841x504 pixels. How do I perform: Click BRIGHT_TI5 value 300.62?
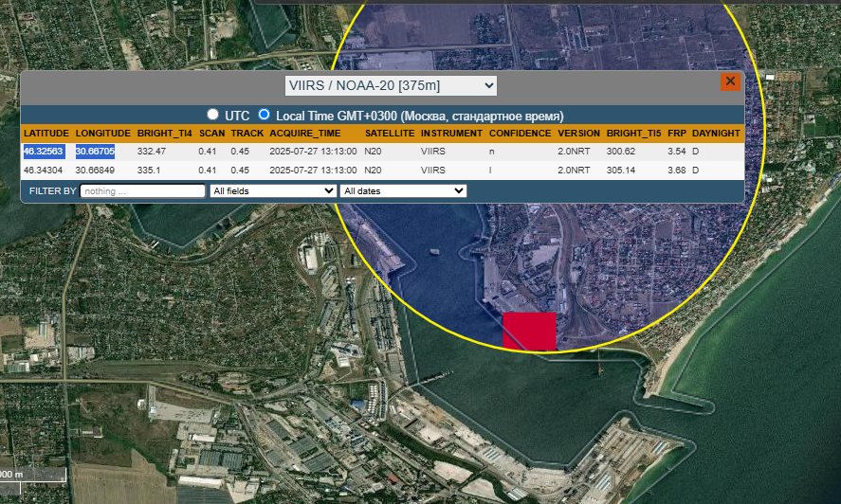click(x=621, y=152)
